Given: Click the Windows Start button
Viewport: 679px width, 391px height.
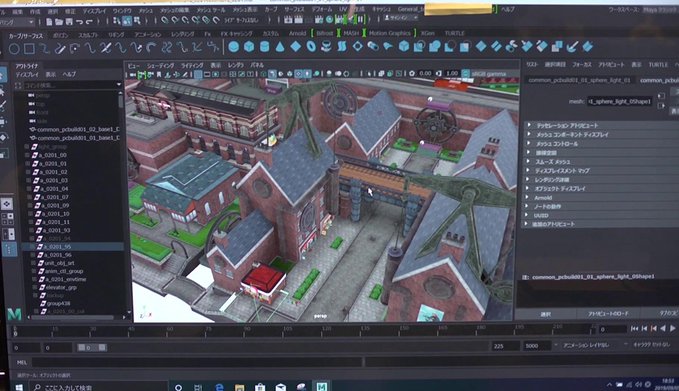Looking at the screenshot, I should (x=19, y=387).
